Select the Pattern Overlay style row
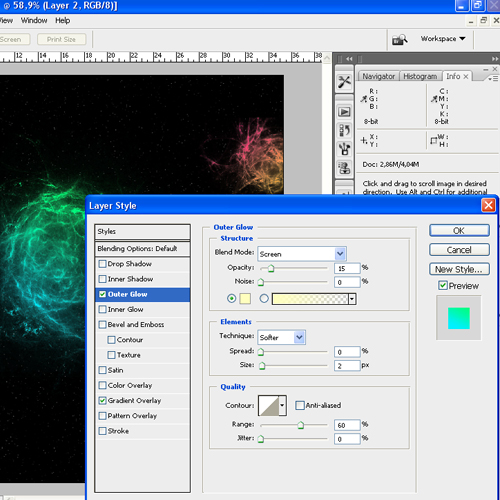The height and width of the screenshot is (500, 500). point(142,416)
